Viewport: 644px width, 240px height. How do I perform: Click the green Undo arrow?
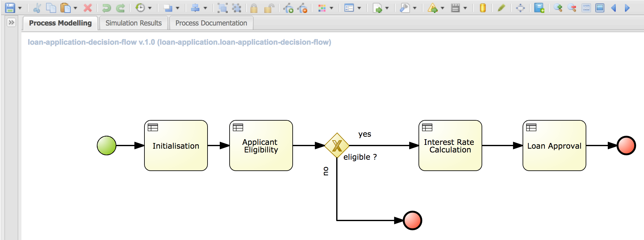tap(106, 8)
